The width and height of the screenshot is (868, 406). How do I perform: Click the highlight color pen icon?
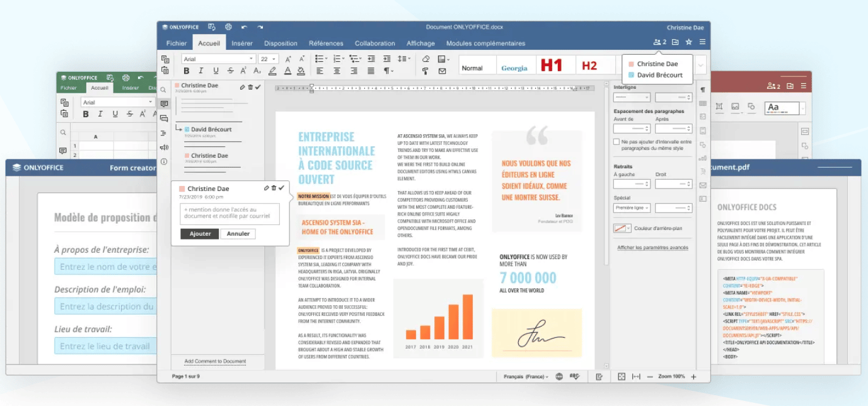(273, 71)
